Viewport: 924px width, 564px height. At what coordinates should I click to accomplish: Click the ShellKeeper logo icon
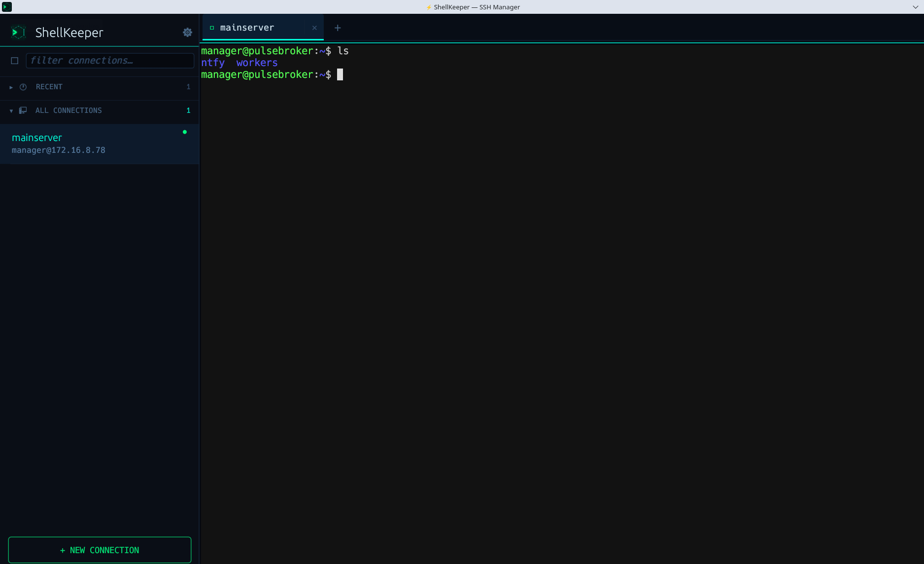[18, 32]
